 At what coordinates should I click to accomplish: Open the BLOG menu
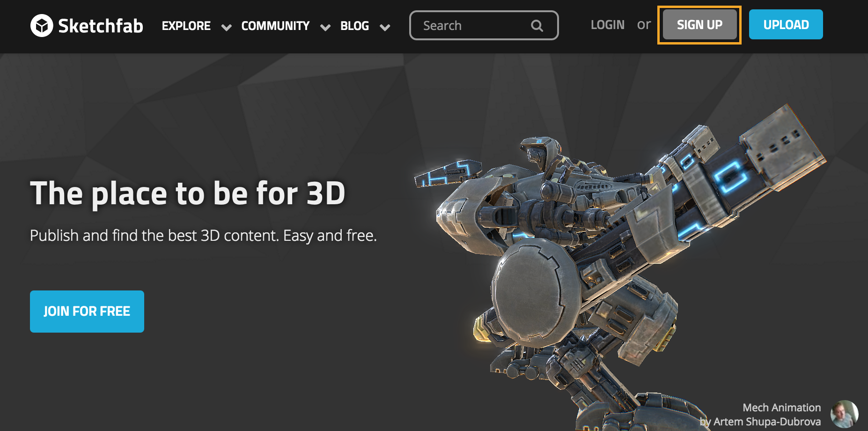pyautogui.click(x=354, y=26)
